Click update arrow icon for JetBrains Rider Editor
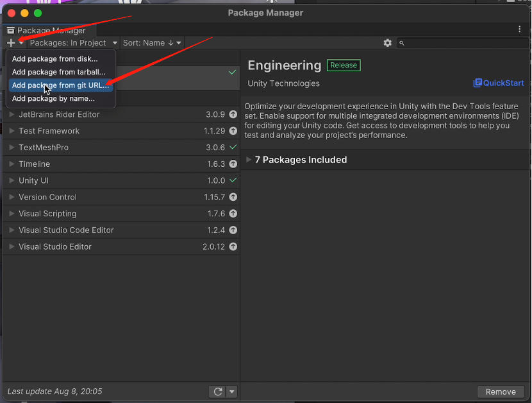532x403 pixels. pos(233,114)
